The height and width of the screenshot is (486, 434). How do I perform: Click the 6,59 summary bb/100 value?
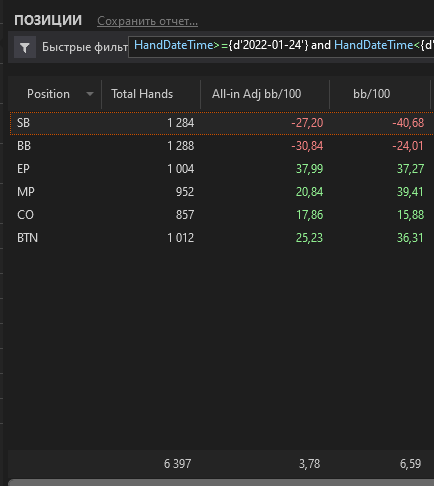coord(410,464)
